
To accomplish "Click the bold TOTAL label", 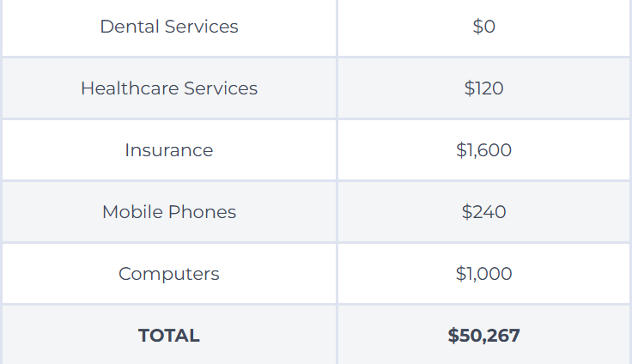I will click(169, 336).
